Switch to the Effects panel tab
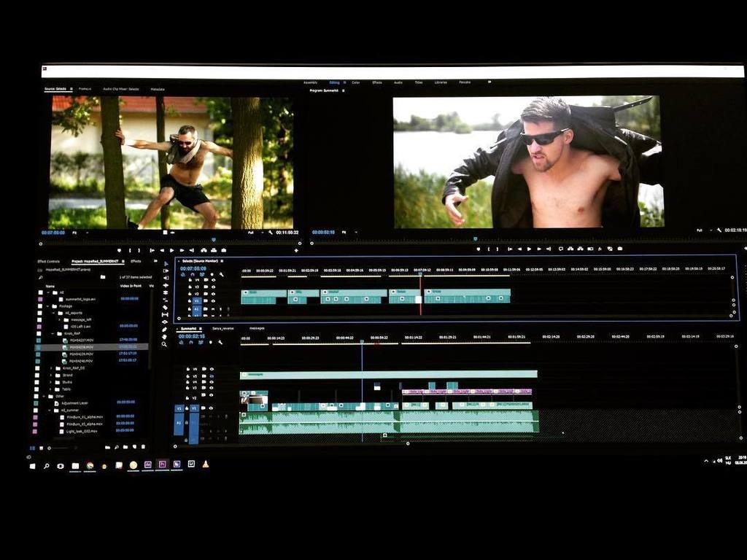 (136, 261)
